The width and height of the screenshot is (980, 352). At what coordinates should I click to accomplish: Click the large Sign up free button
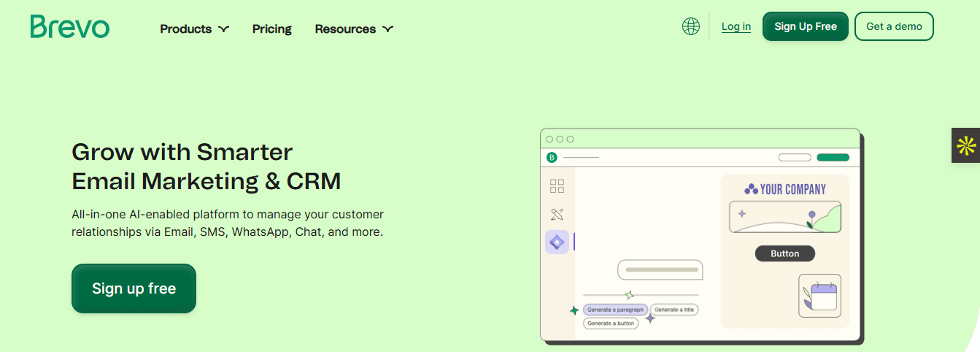click(x=134, y=288)
